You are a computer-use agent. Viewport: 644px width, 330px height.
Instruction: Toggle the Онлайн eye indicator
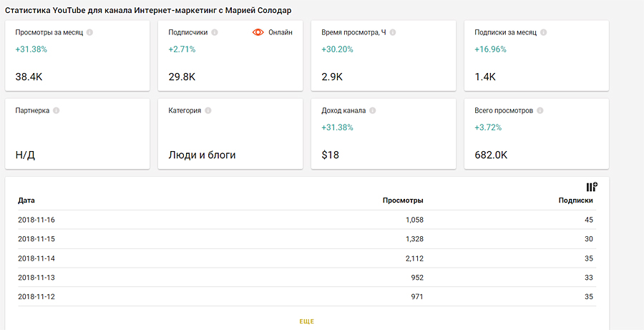coord(258,32)
